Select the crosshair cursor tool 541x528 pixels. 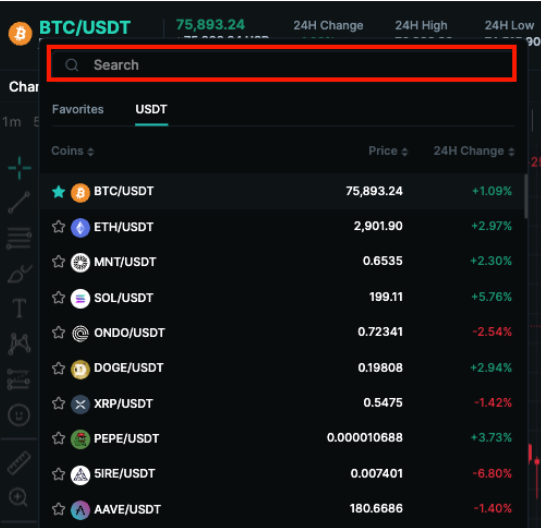(x=19, y=168)
